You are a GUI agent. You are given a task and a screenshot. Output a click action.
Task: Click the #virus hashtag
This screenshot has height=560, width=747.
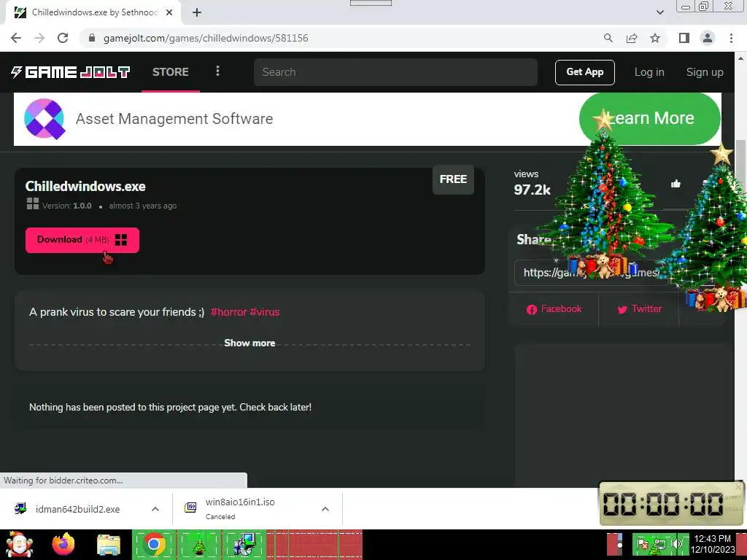coord(264,312)
